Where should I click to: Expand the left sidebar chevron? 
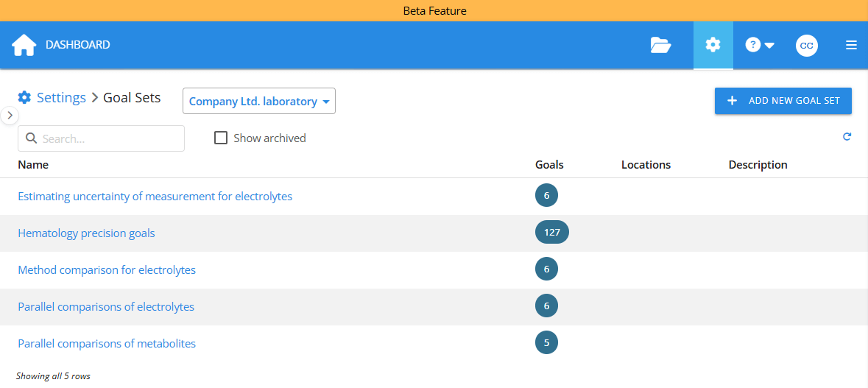click(9, 116)
